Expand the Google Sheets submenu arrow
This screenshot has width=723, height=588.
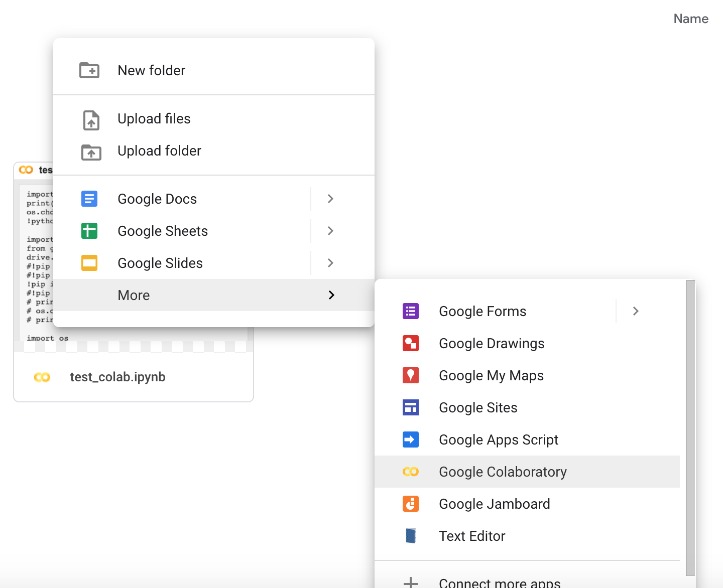point(330,231)
